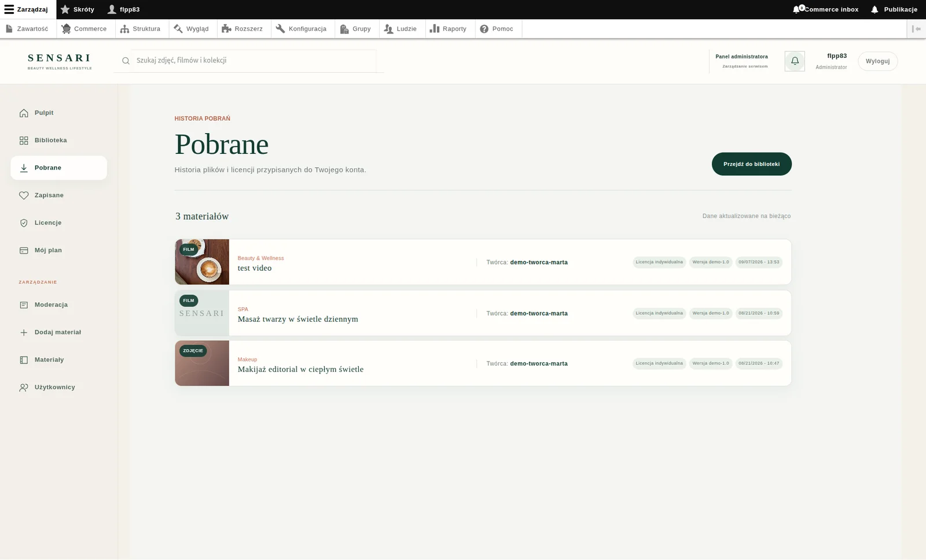Open the Ludzie admin menu
The height and width of the screenshot is (560, 926).
coord(401,29)
